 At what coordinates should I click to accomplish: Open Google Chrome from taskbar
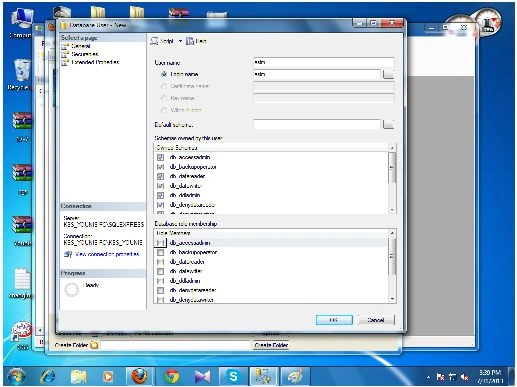point(172,377)
